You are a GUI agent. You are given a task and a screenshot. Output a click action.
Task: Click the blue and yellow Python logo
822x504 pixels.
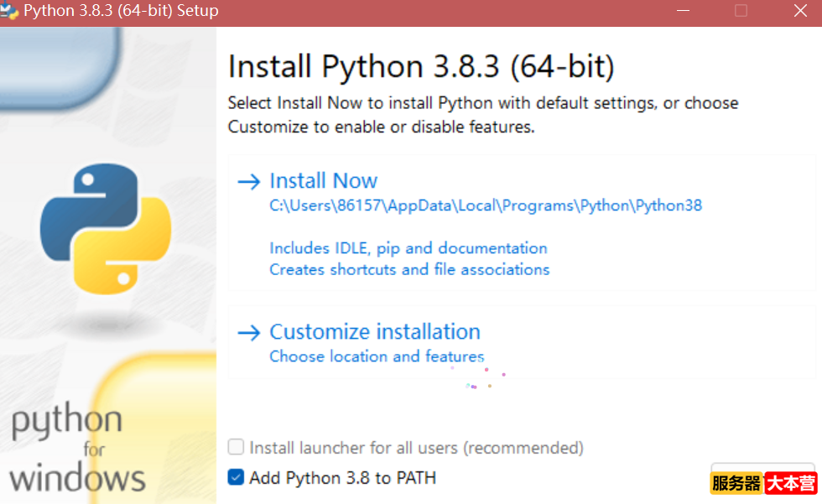tap(106, 228)
